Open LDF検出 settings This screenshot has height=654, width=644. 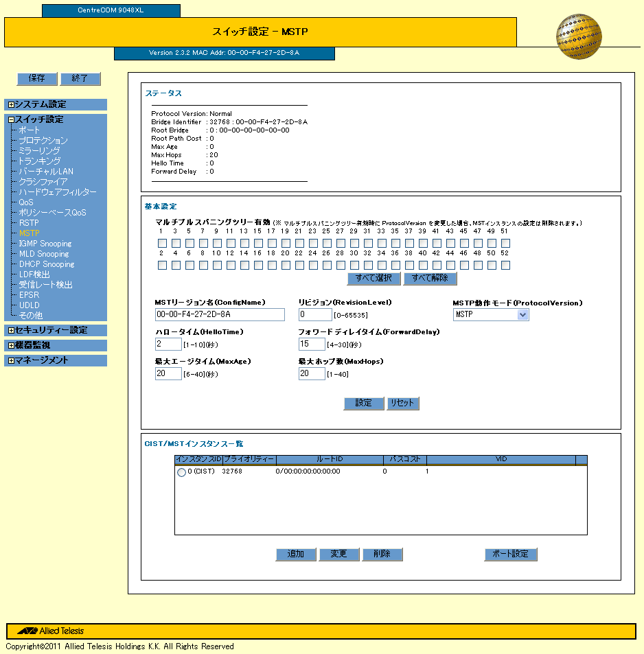tap(34, 275)
